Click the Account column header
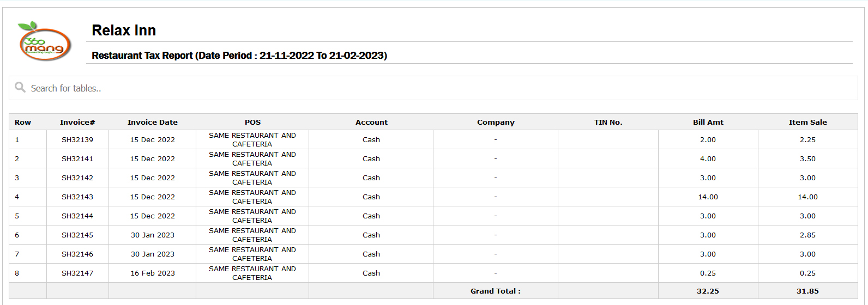Viewport: 868px width, 305px height. (371, 123)
